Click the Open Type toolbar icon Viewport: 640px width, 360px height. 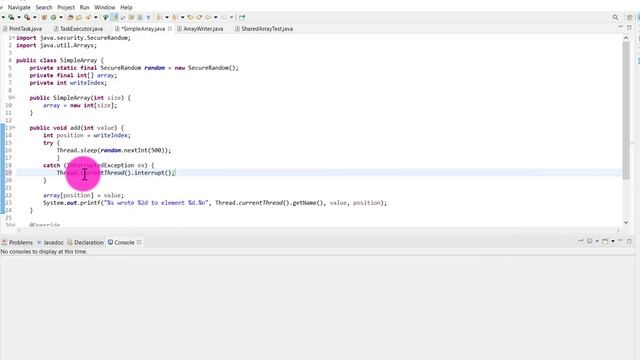(x=70, y=17)
